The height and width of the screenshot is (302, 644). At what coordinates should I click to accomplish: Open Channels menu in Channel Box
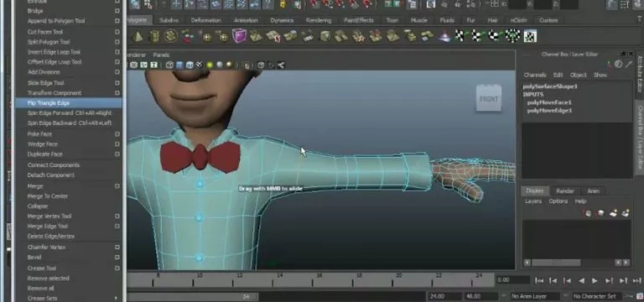(x=535, y=75)
